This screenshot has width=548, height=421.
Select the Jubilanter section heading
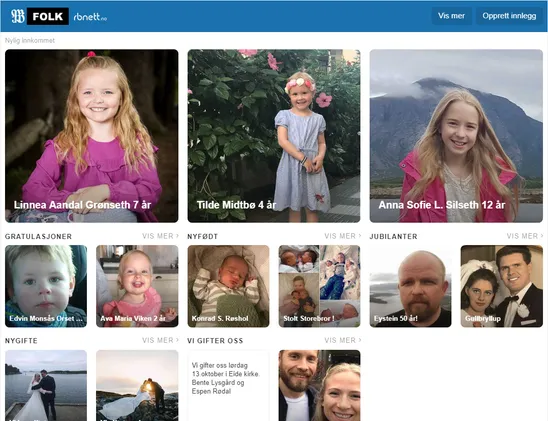point(394,237)
